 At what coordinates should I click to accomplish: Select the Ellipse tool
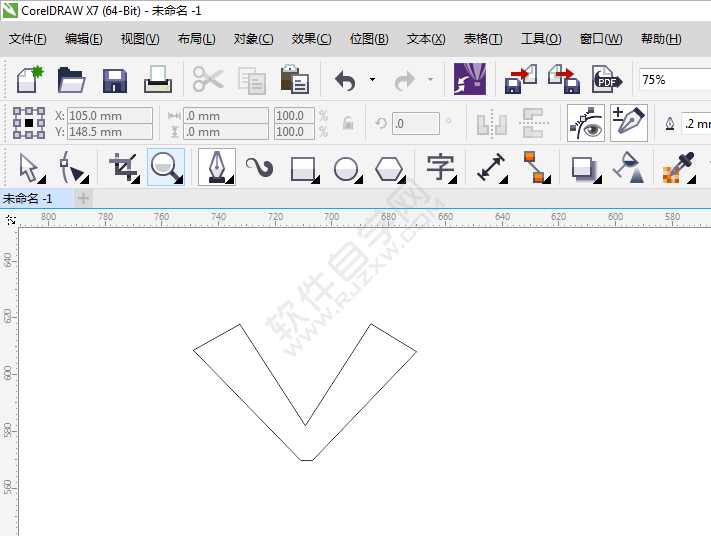(347, 170)
